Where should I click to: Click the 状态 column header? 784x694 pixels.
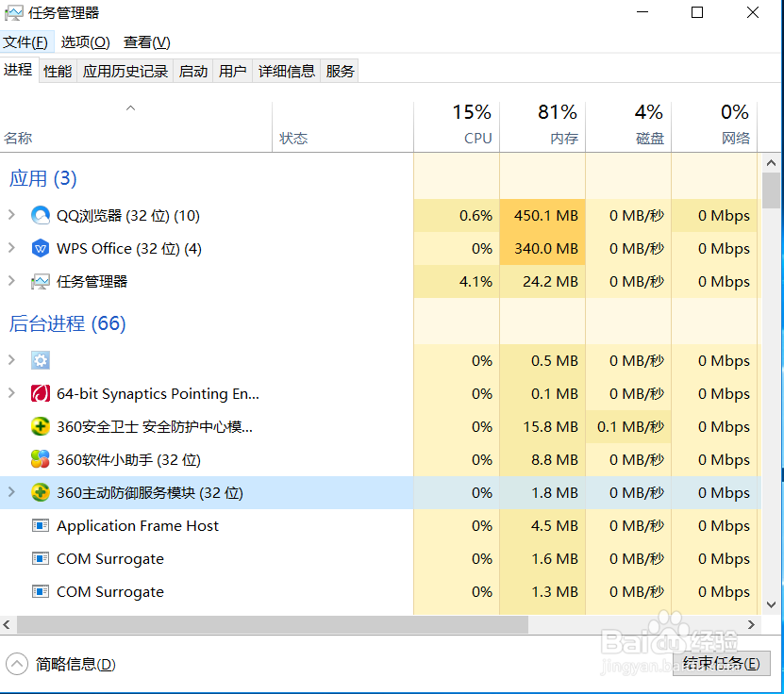point(293,137)
